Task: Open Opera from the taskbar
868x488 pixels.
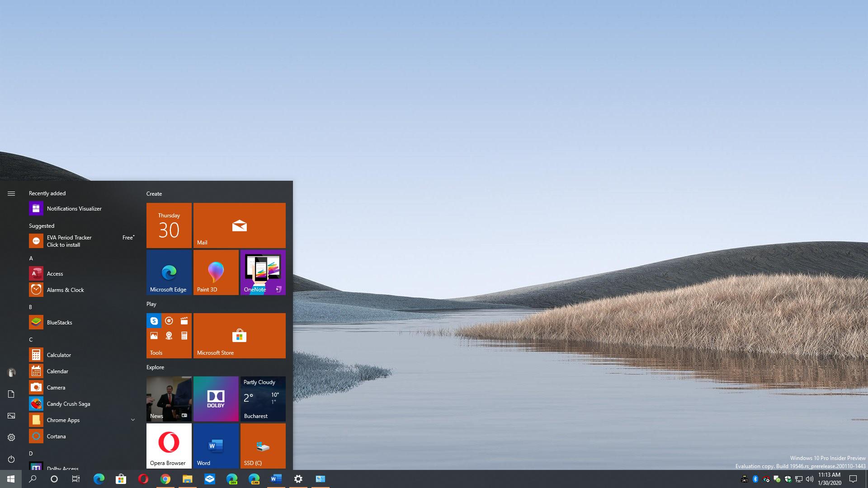Action: coord(143,479)
